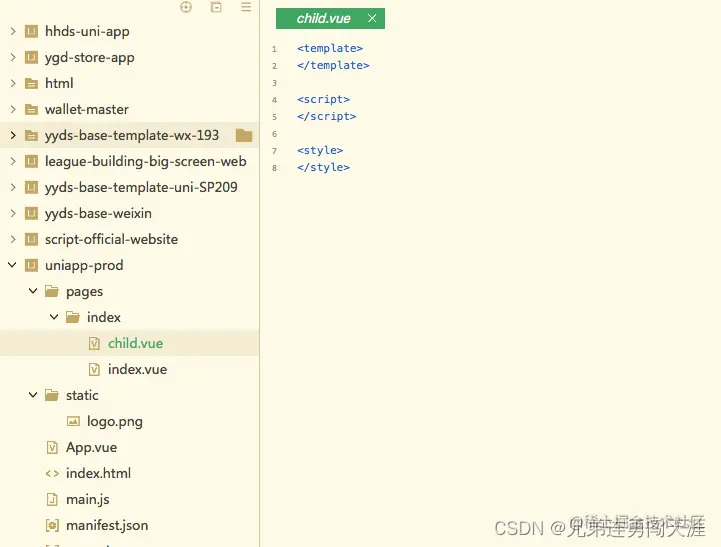Viewport: 721px width, 547px height.
Task: Click the wallet-master folder icon
Action: click(x=31, y=109)
